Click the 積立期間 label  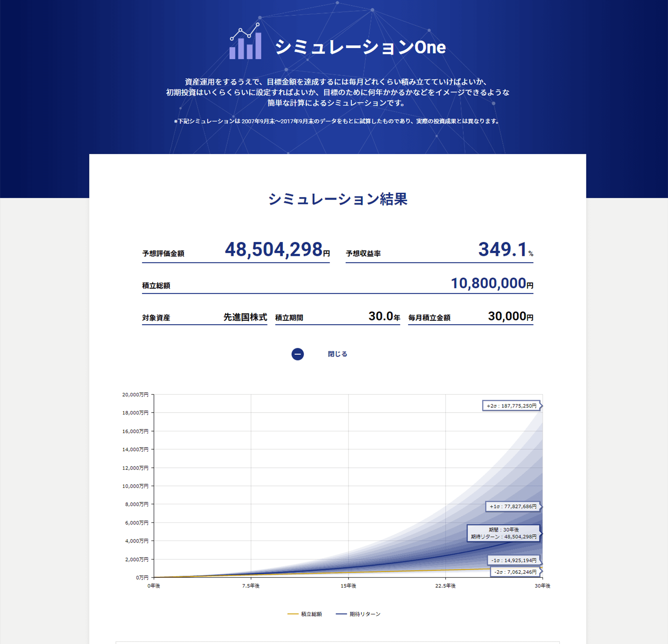coord(289,318)
